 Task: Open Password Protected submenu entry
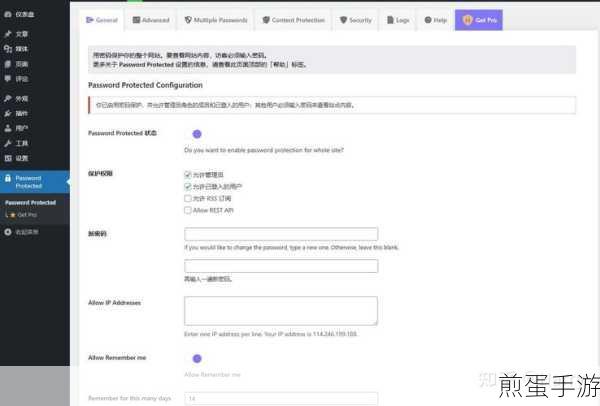click(x=31, y=202)
